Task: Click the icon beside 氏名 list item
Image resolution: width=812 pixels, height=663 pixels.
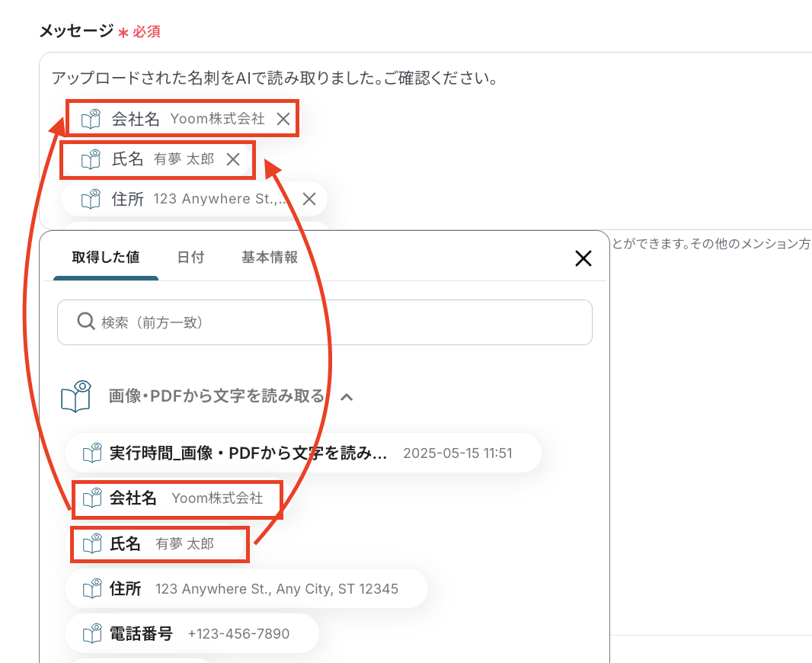Action: 92,544
